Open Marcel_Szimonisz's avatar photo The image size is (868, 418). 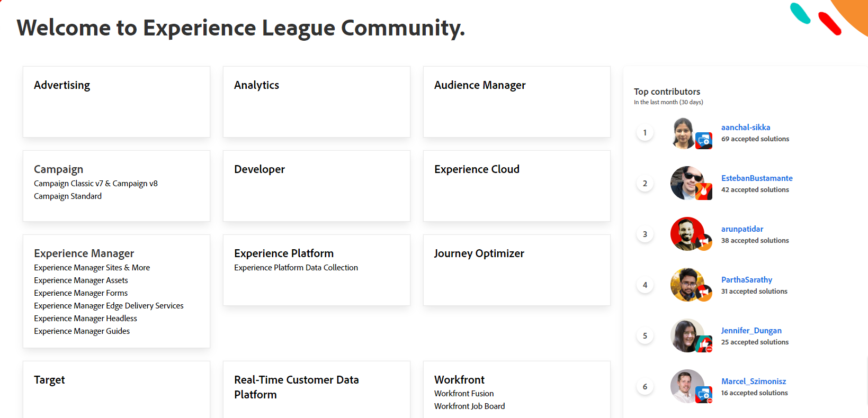[x=687, y=386]
